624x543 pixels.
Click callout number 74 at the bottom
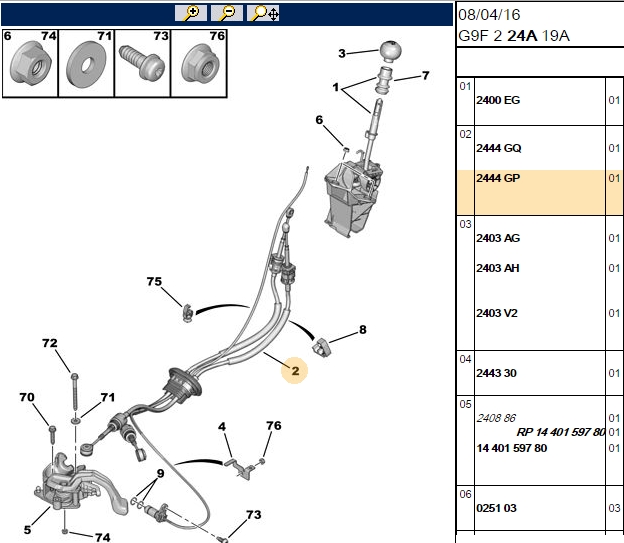[103, 537]
